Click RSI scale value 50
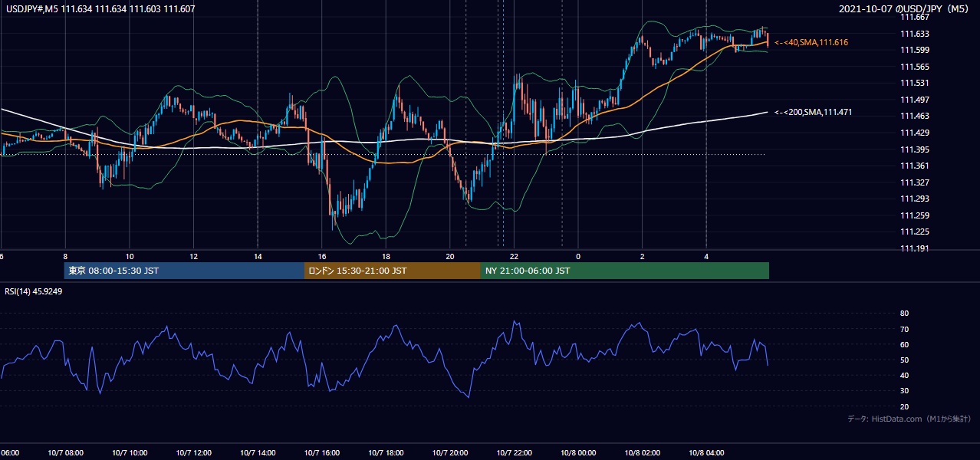The image size is (980, 460). [904, 360]
